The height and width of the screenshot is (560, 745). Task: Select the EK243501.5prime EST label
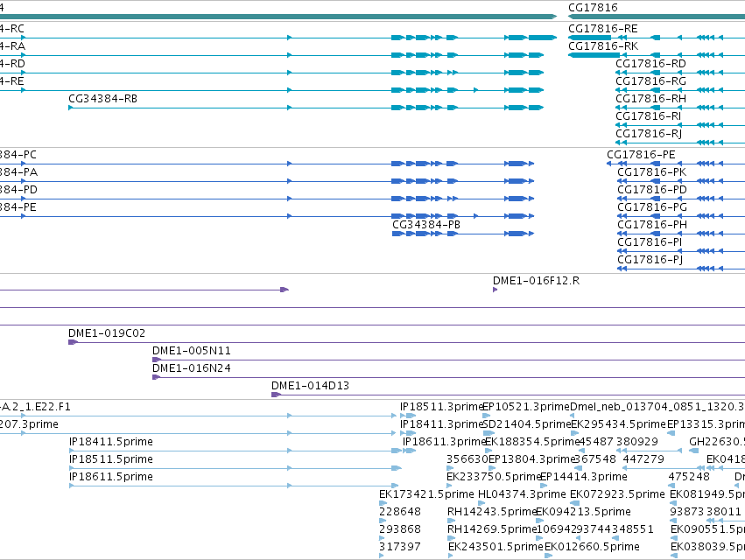pos(495,547)
